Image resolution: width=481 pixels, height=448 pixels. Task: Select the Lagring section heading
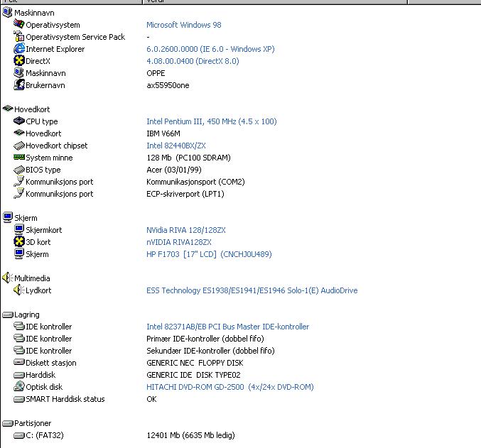(x=27, y=315)
